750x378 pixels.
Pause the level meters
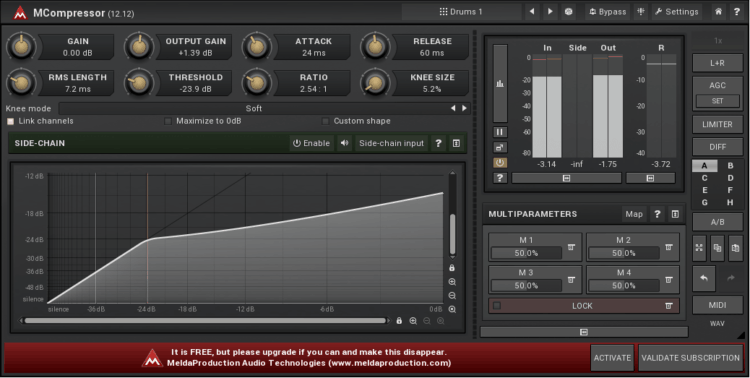click(500, 132)
